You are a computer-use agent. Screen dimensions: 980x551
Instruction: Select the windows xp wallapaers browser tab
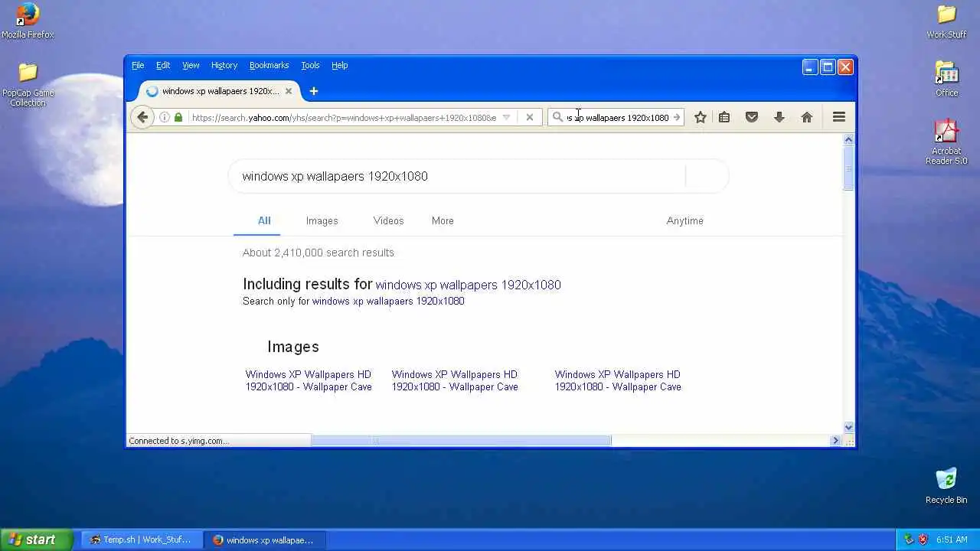(x=219, y=91)
